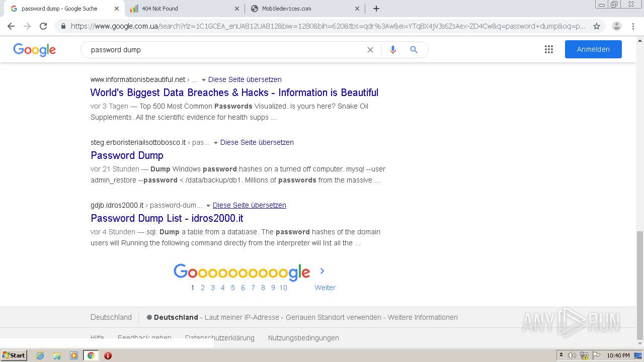Click the Weiter next-page link

pos(325,288)
